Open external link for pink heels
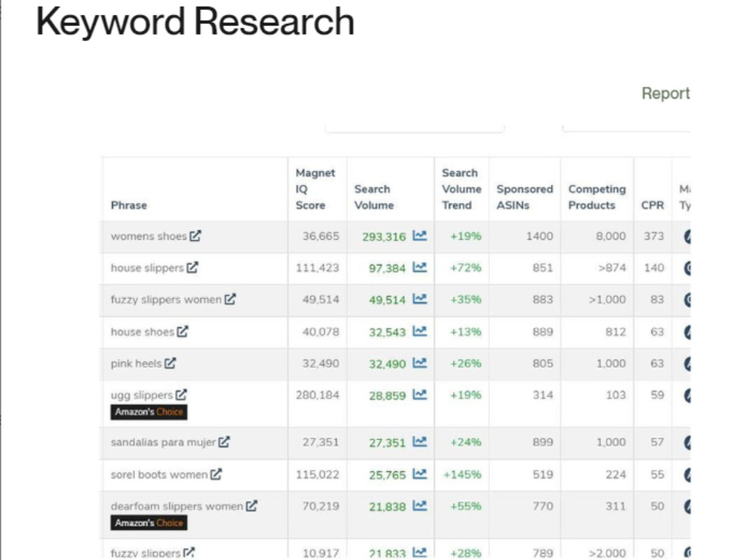This screenshot has height=560, width=747. pos(170,363)
